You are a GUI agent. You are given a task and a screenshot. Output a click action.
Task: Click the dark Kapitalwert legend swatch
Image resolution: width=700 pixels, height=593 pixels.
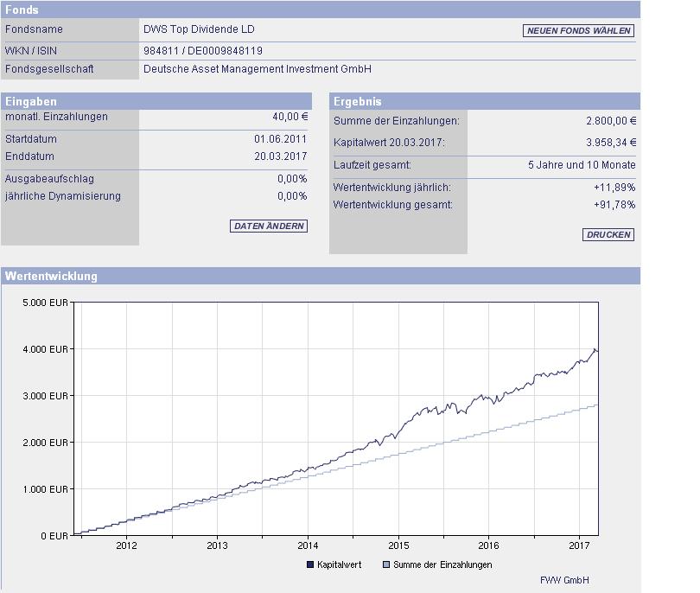310,564
